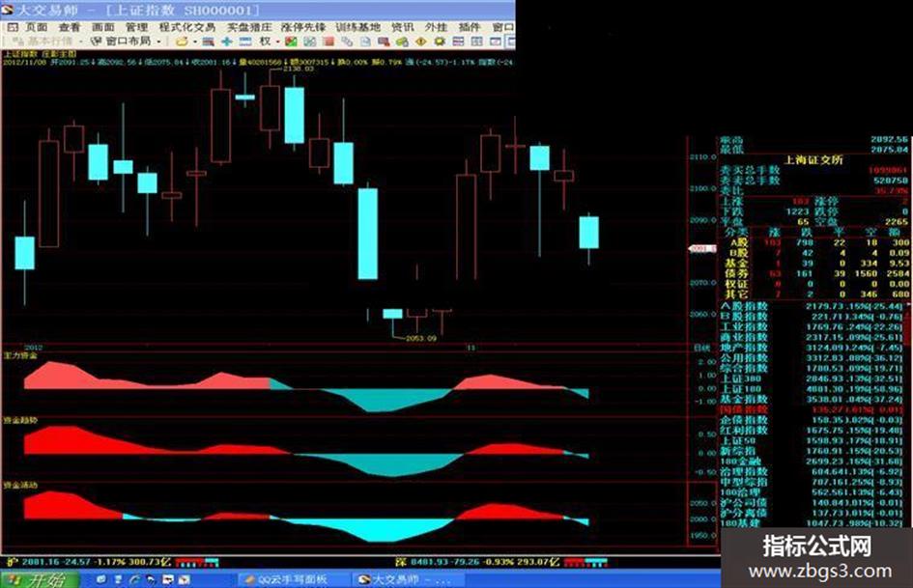Screen dimensions: 913x588
Task: Click the 2053.09 low price label
Action: coord(421,338)
